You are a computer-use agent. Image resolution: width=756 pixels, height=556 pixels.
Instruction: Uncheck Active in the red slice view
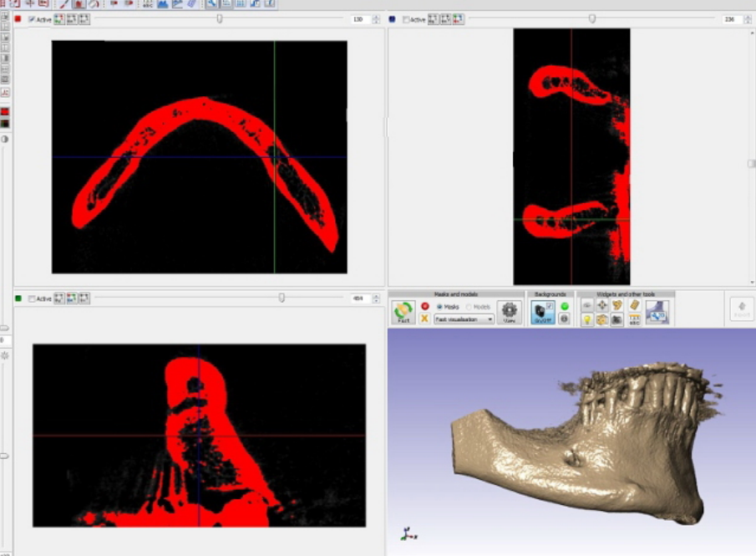coord(32,19)
